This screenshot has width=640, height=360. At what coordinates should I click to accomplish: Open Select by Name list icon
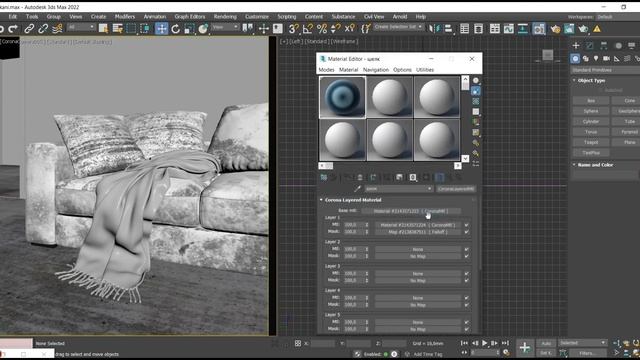[x=118, y=29]
